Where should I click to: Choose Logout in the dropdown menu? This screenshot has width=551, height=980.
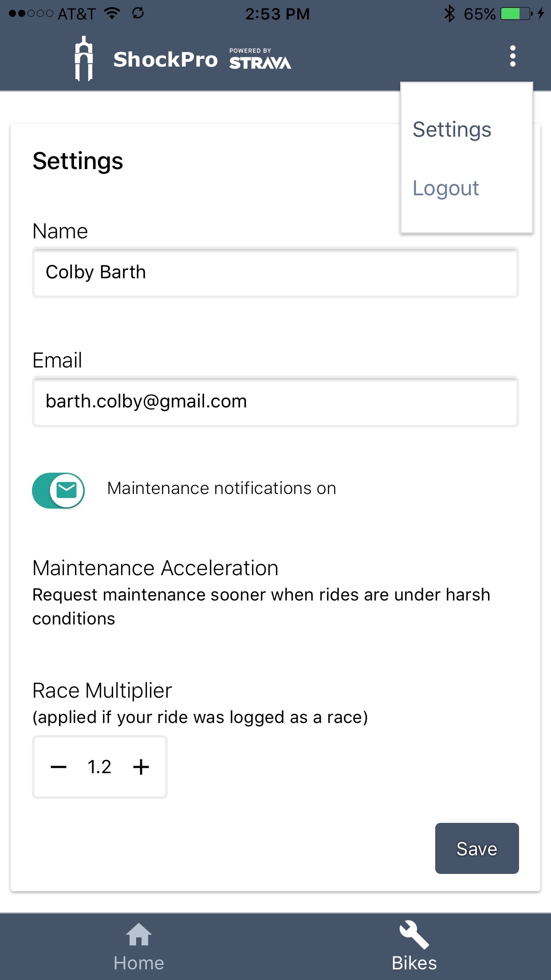(x=445, y=188)
